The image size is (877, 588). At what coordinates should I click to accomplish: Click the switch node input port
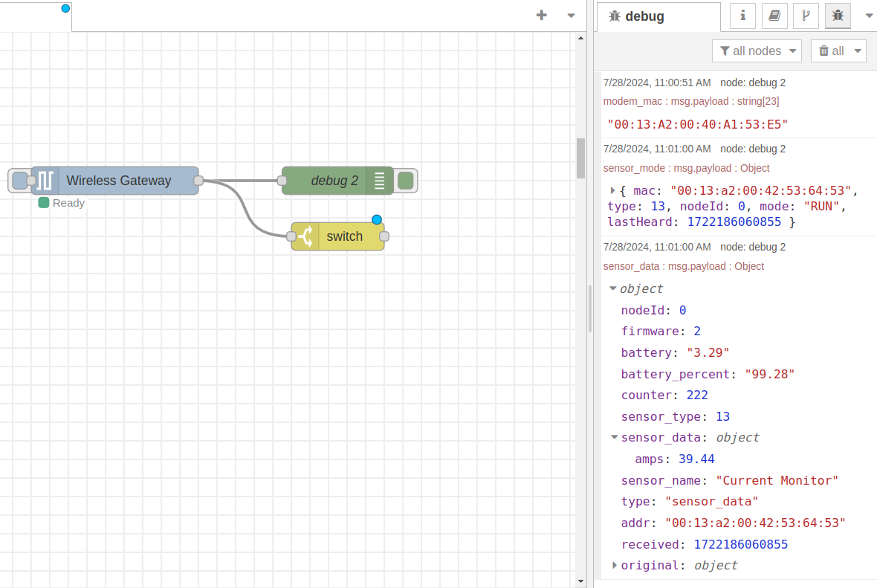pos(291,236)
